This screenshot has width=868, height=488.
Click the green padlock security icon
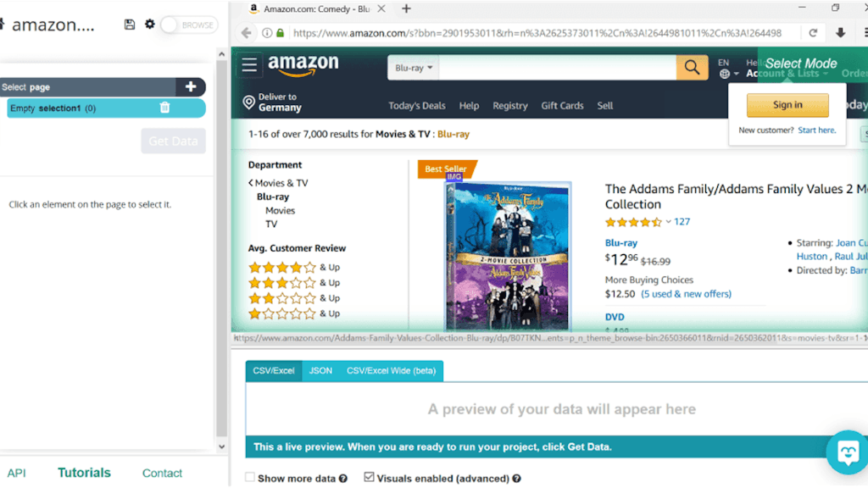coord(280,33)
